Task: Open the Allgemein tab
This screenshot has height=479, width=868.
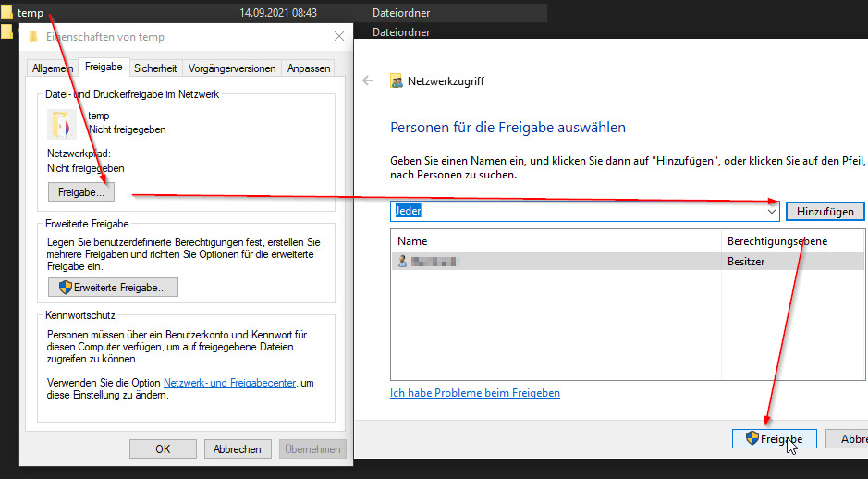Action: [x=52, y=68]
